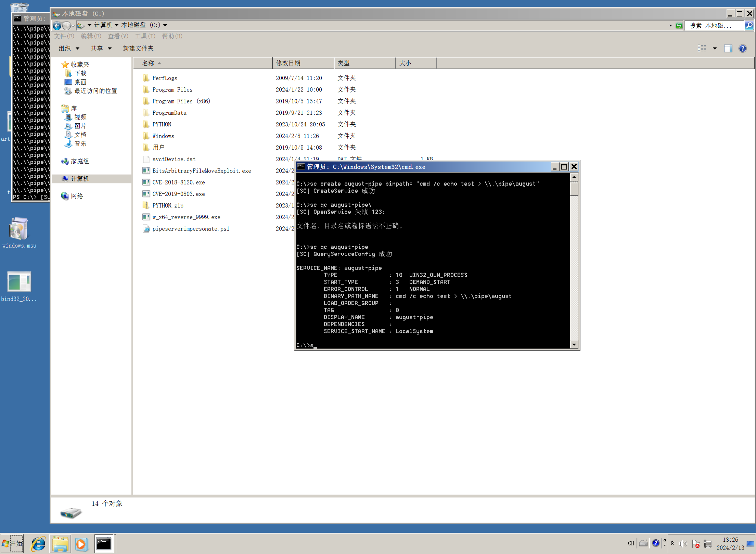Click the refresh icon beside the address bar
756x554 pixels.
[679, 26]
